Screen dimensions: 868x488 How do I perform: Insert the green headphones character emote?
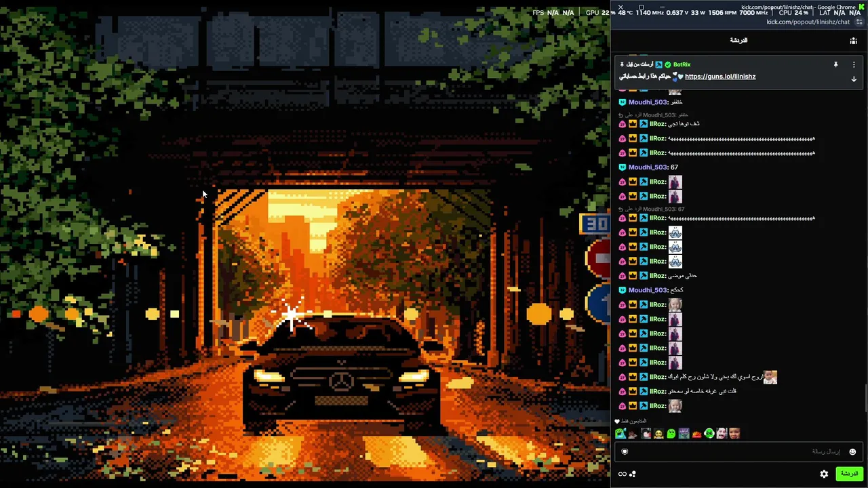[x=709, y=434]
